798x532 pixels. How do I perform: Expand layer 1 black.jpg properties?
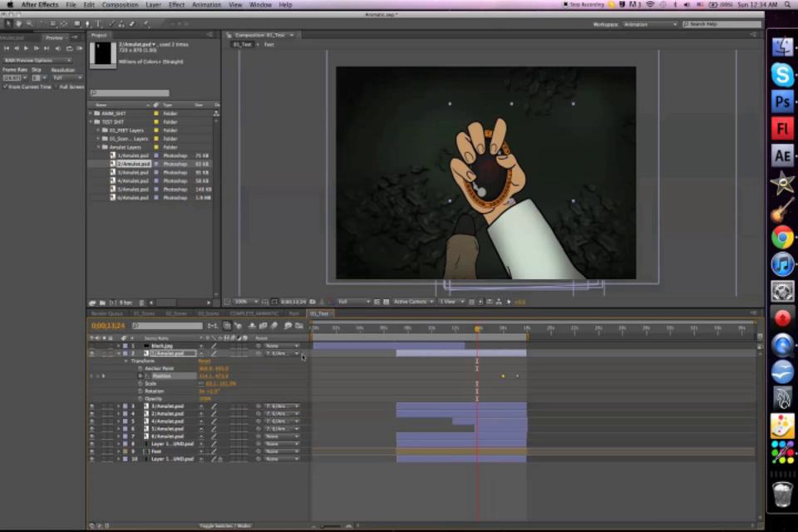(x=118, y=346)
